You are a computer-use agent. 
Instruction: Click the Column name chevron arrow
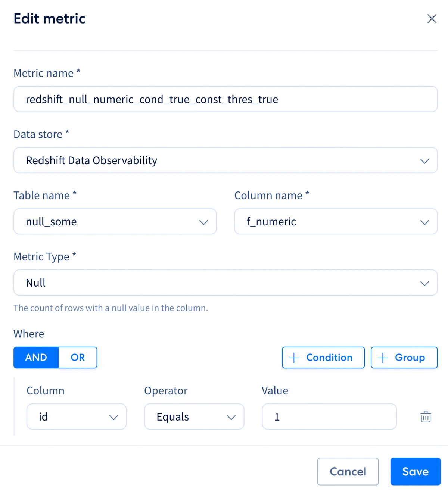pyautogui.click(x=424, y=222)
